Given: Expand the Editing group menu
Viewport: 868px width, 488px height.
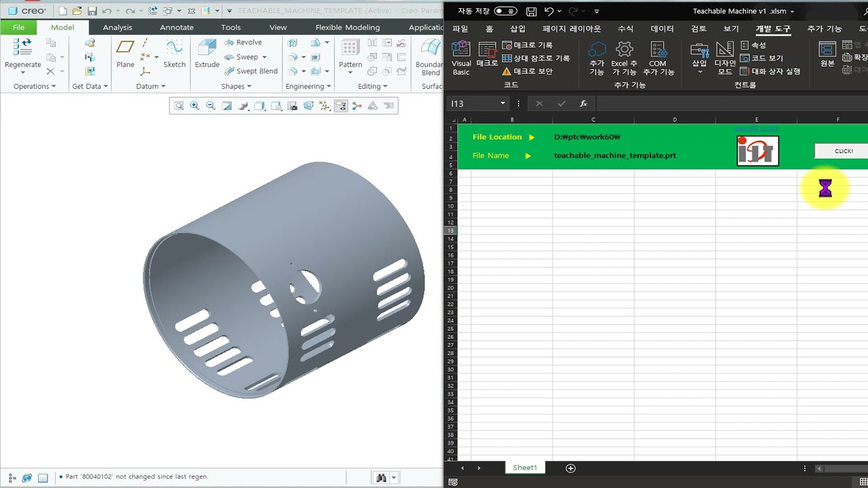Looking at the screenshot, I should 373,86.
